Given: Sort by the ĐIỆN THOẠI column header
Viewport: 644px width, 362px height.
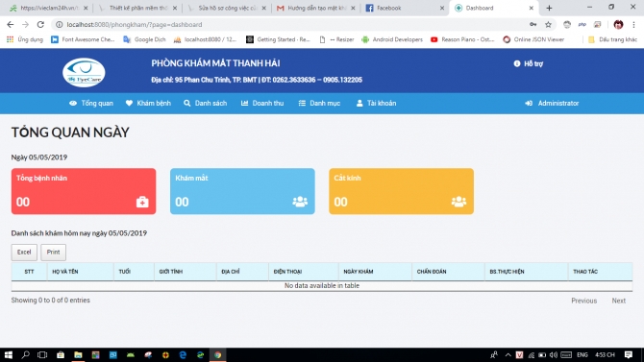Looking at the screenshot, I should pyautogui.click(x=304, y=272).
